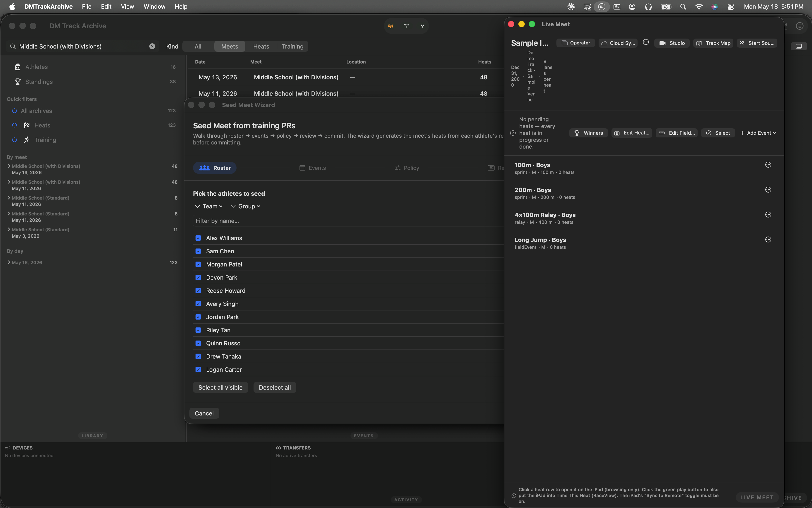
Task: Open the Group filter dropdown
Action: (246, 206)
